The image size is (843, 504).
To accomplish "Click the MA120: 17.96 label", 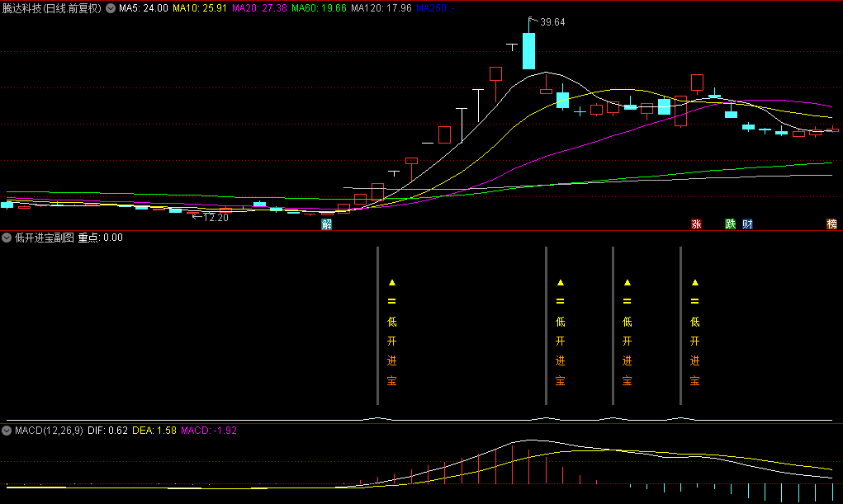I will click(381, 8).
